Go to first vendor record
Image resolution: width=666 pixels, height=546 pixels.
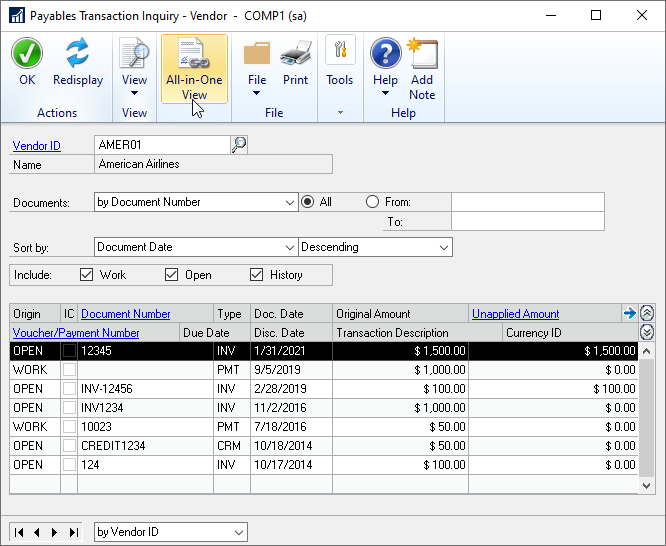pyautogui.click(x=19, y=532)
